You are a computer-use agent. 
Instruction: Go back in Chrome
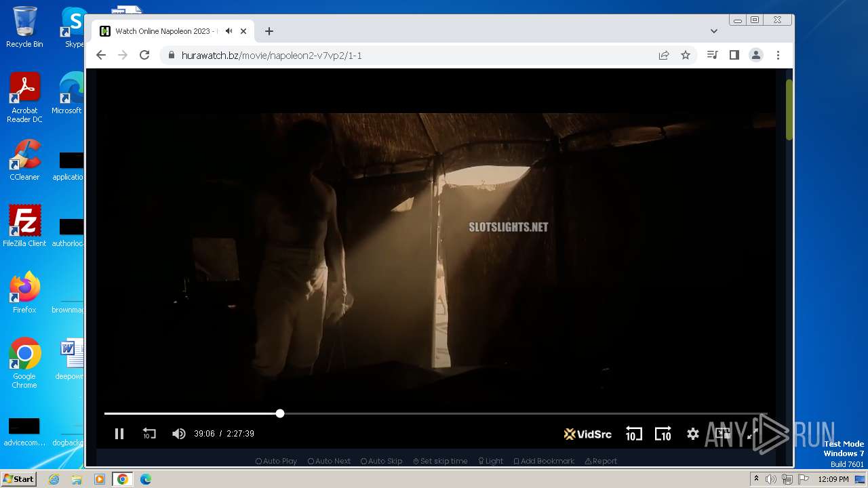(x=101, y=55)
